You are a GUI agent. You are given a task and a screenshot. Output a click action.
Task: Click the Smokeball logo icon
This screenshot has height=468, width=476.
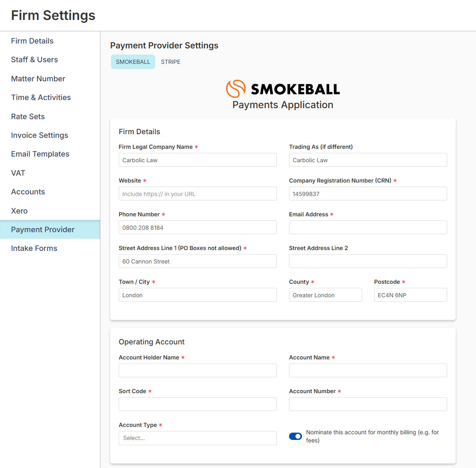(x=236, y=89)
